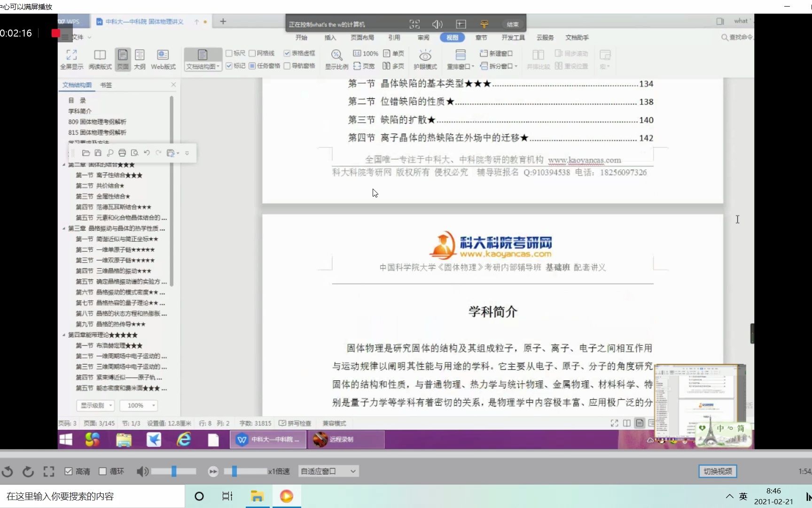Choose 单页 single page view

(394, 53)
